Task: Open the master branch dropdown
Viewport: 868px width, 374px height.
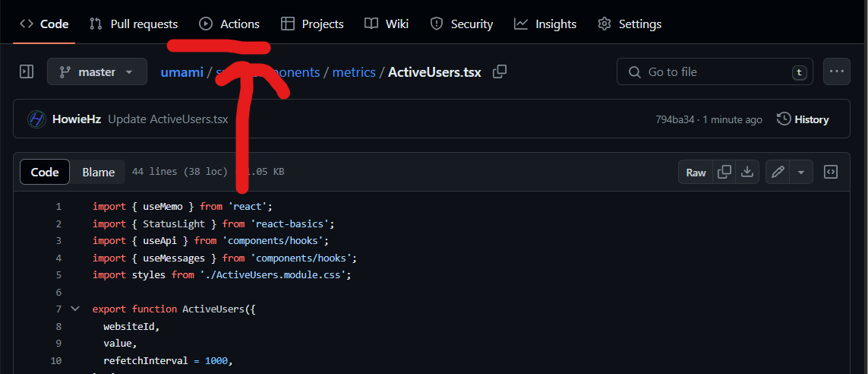Action: click(97, 71)
